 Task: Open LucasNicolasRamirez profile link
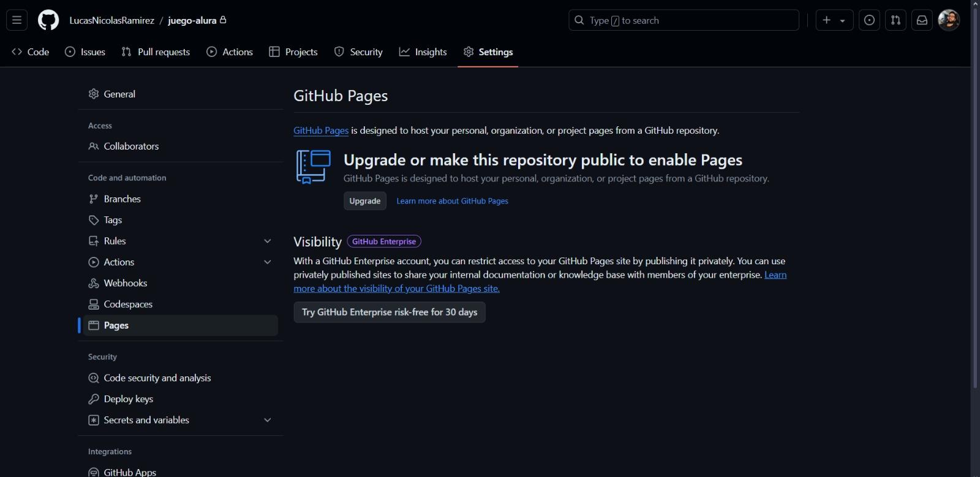pos(112,20)
